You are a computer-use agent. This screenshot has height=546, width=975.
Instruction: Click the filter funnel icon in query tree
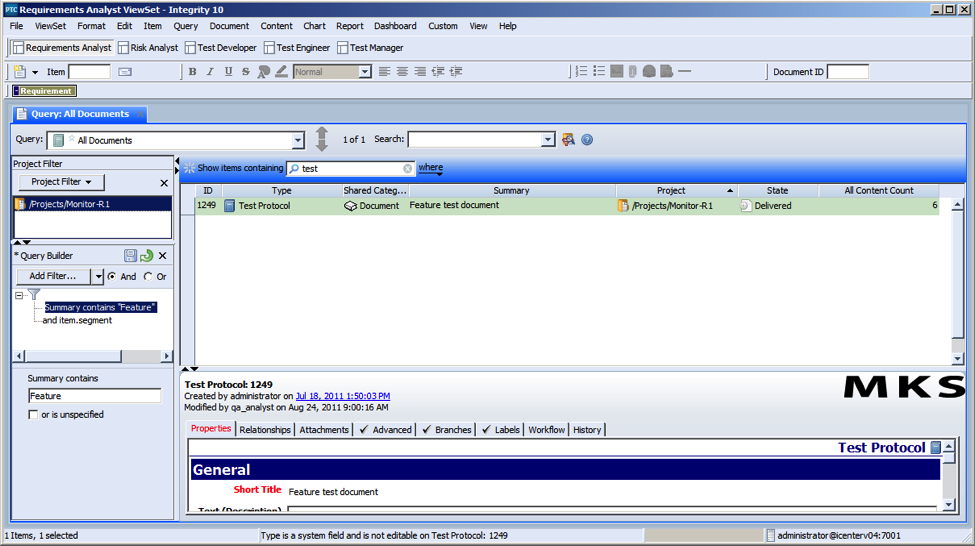[x=34, y=295]
